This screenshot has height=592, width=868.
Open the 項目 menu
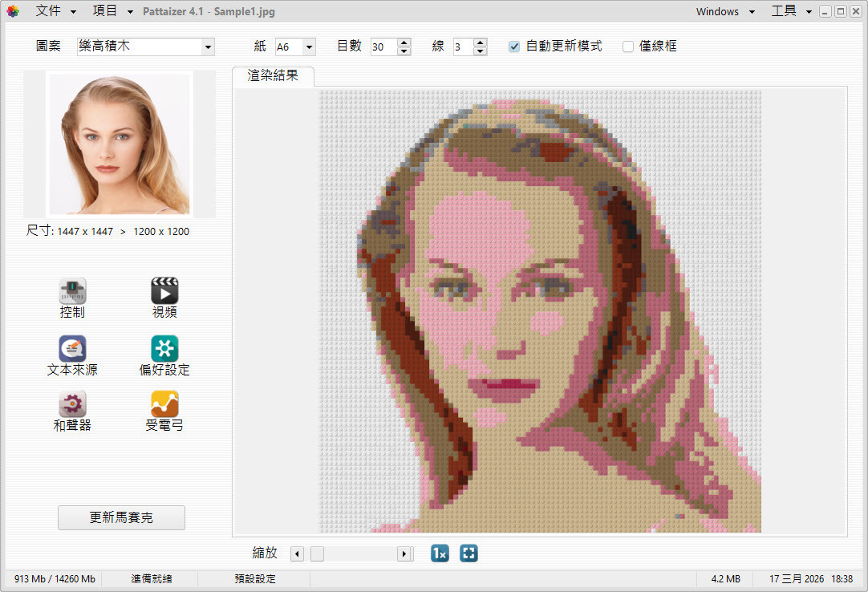(x=113, y=11)
